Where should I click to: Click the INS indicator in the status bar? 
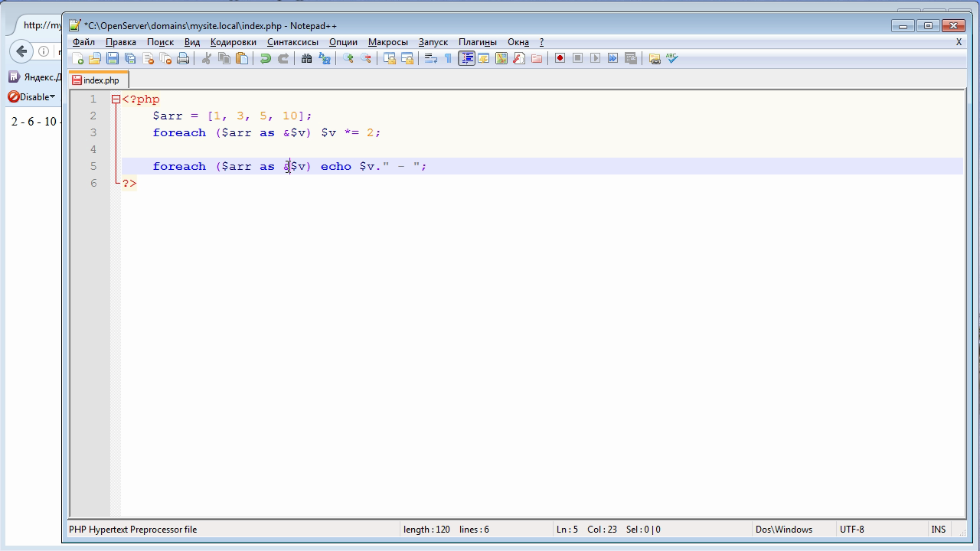938,529
